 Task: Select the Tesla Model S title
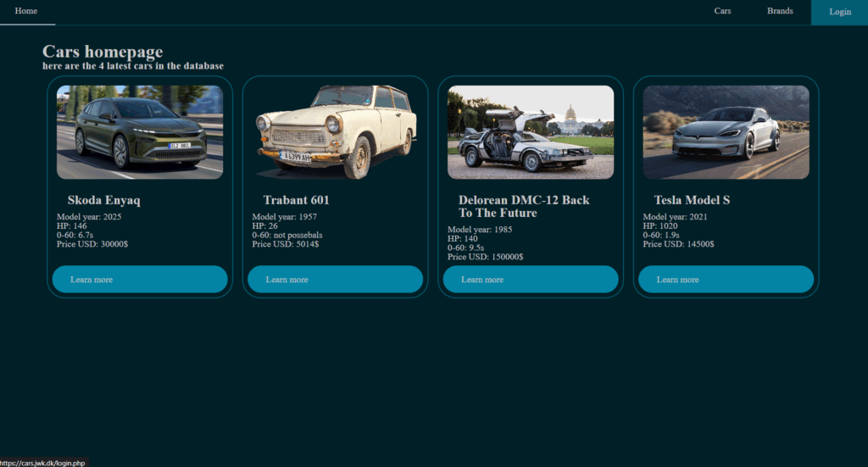[692, 200]
